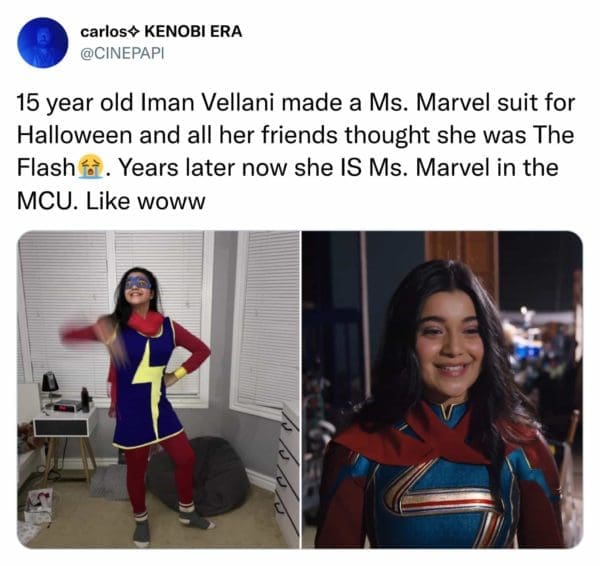Click the words MCU. Like woww
The width and height of the screenshot is (600, 566).
(111, 201)
